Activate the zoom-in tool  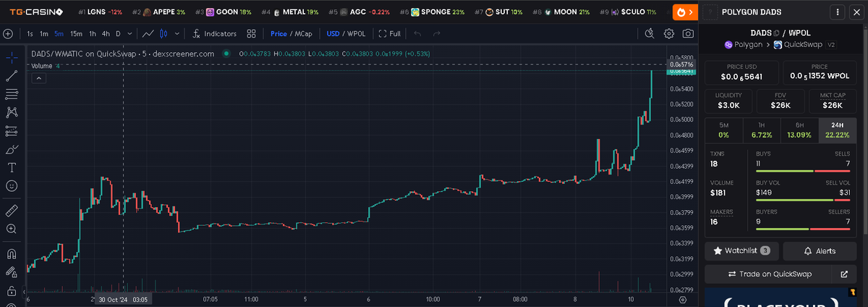coord(12,229)
